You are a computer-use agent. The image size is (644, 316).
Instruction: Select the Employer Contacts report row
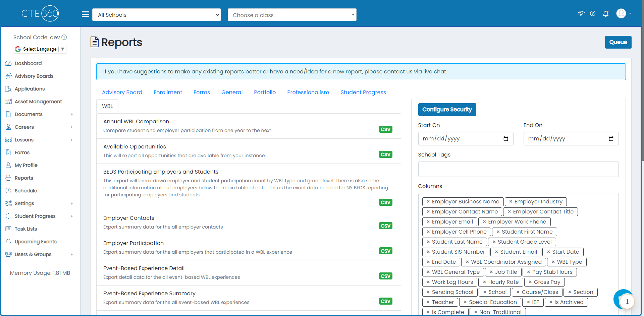tap(249, 223)
